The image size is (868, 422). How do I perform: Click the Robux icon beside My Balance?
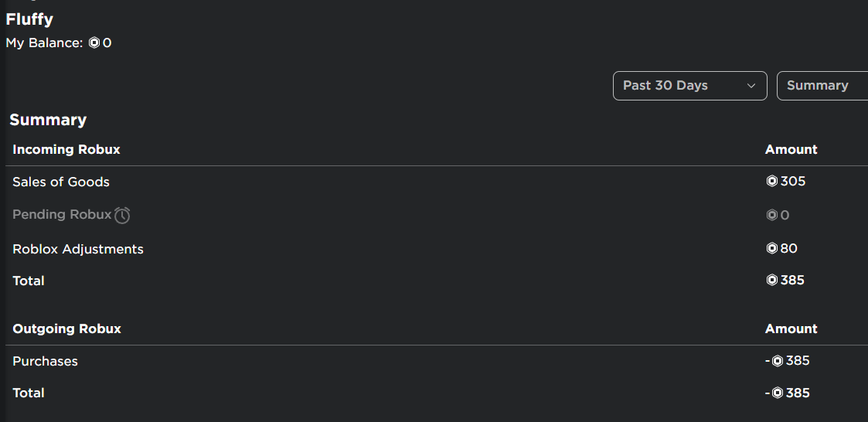point(94,43)
